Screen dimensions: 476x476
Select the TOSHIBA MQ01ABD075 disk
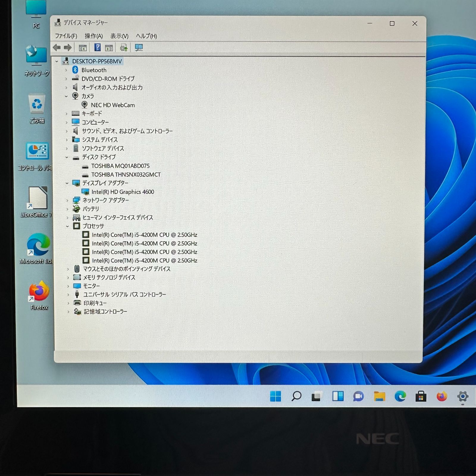coord(120,166)
